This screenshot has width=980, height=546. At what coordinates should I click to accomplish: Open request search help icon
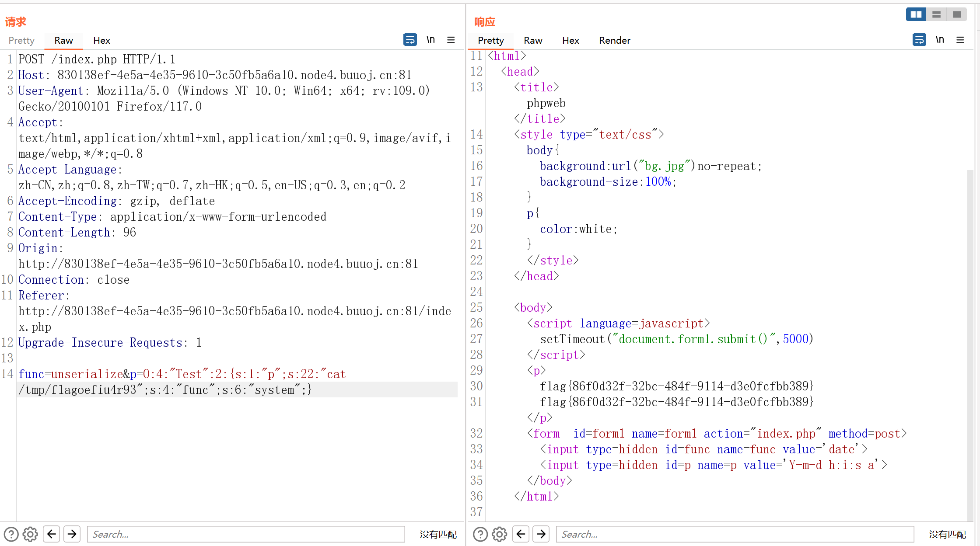tap(11, 534)
